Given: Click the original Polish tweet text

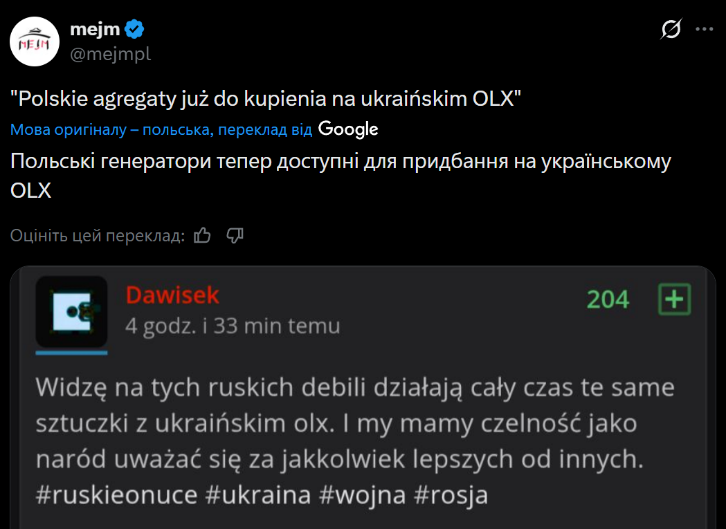Looking at the screenshot, I should click(x=266, y=100).
